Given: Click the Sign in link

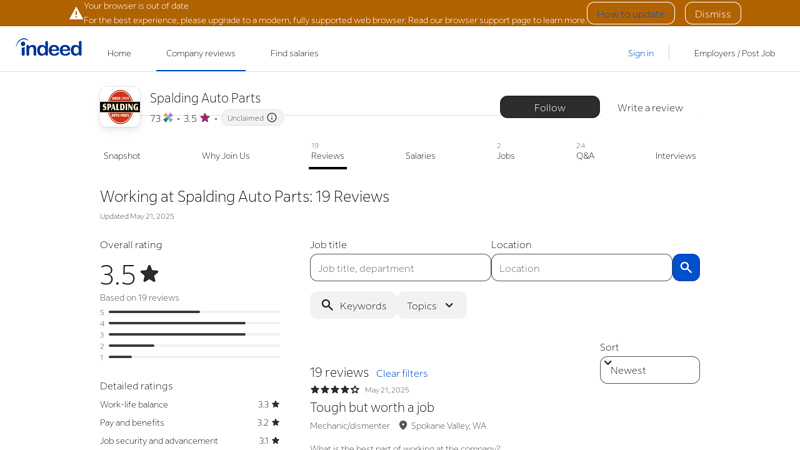Looking at the screenshot, I should click(x=640, y=53).
